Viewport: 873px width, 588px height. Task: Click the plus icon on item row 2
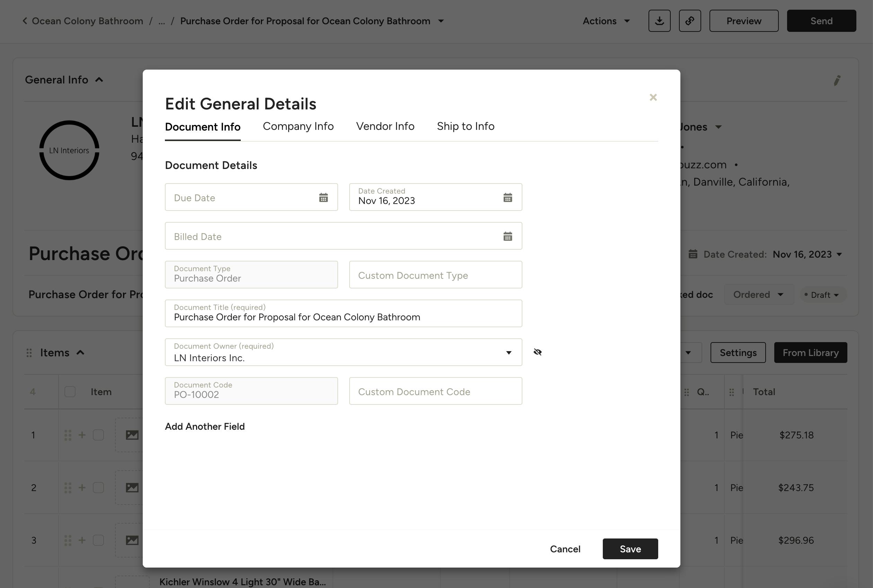click(x=82, y=488)
